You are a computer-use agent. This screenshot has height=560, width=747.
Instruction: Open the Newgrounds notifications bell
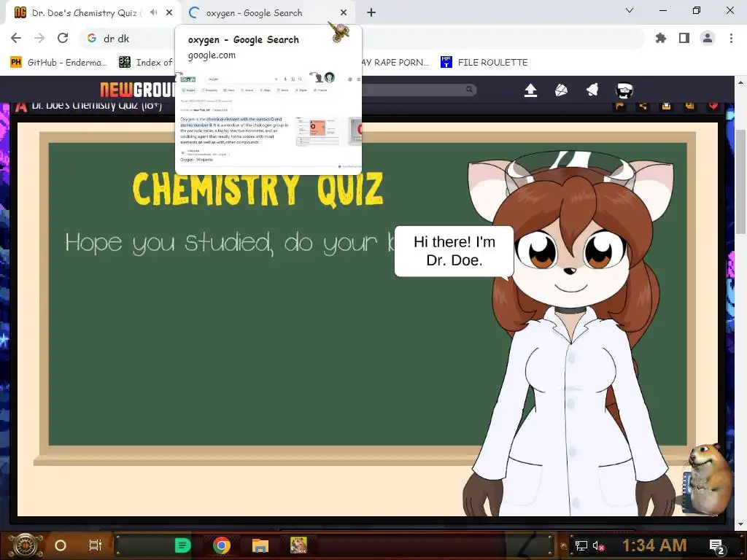click(x=592, y=90)
